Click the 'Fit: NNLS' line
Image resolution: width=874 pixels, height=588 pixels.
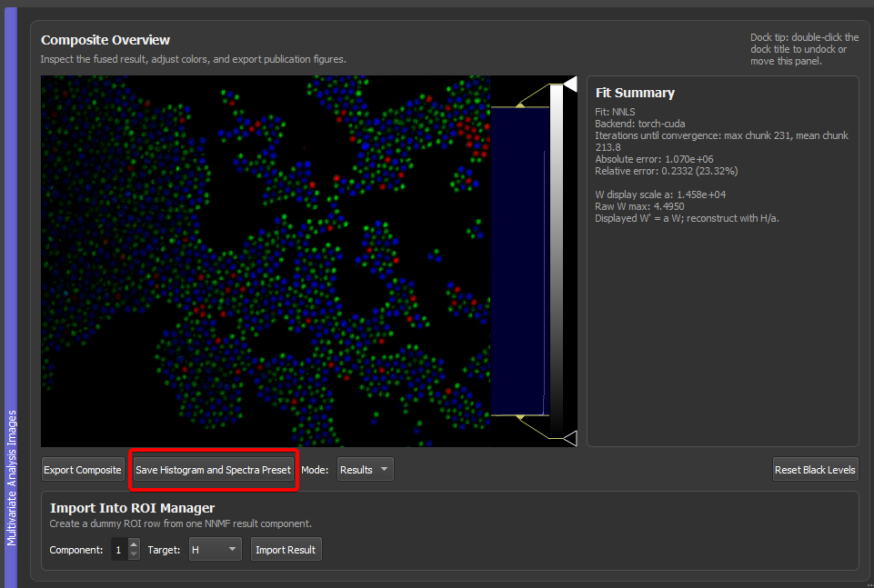615,112
